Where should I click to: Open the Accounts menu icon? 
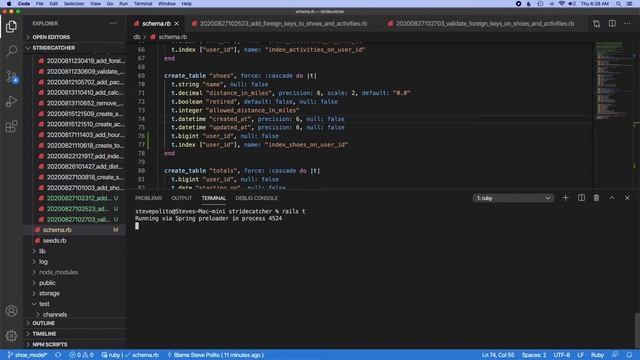[x=11, y=311]
